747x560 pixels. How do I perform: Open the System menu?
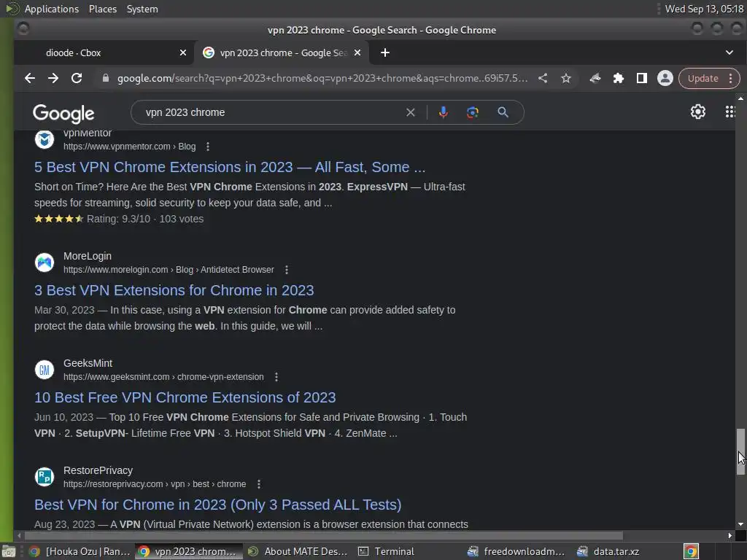142,9
